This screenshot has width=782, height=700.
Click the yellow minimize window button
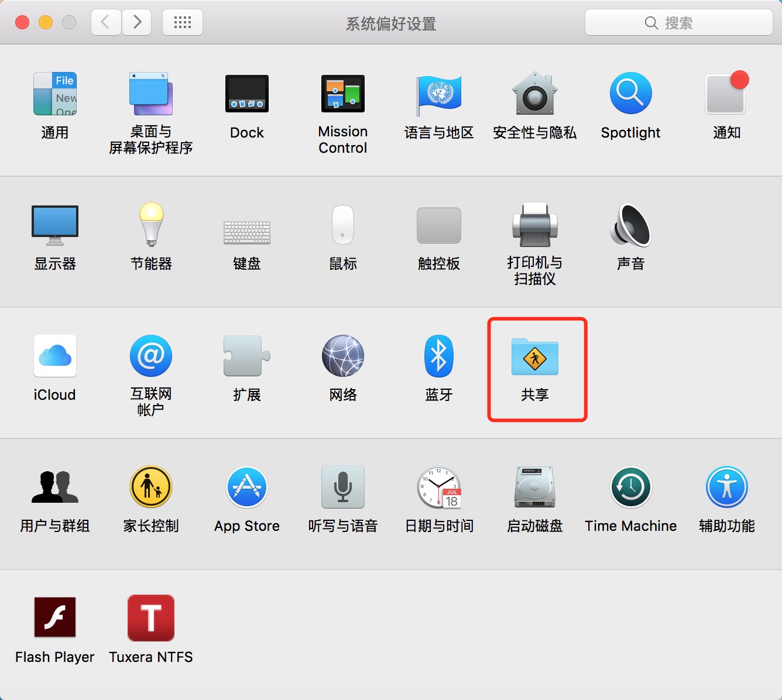coord(46,22)
